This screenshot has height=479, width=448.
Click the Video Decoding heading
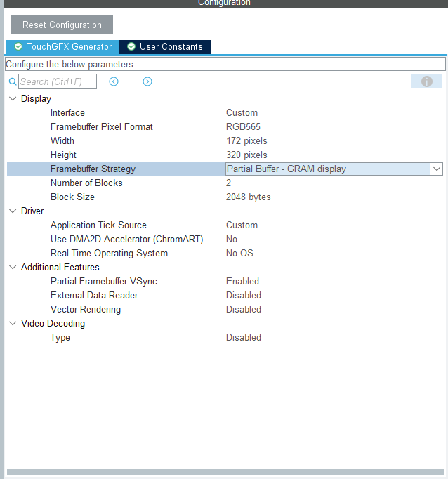point(53,324)
